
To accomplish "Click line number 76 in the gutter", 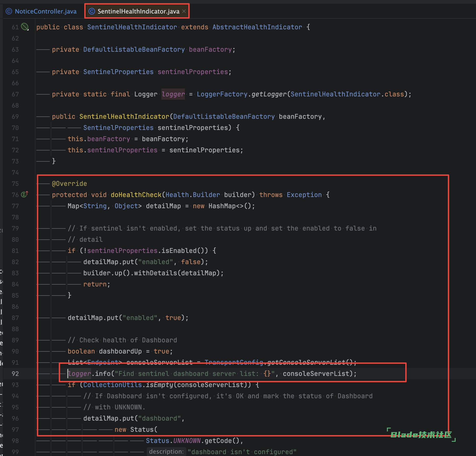I will [x=15, y=195].
